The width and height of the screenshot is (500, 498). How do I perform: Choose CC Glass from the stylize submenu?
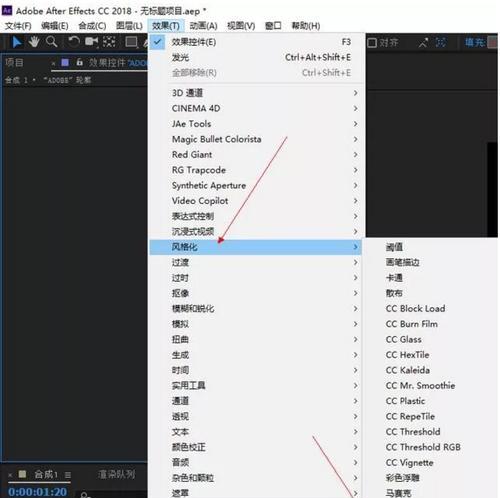[404, 339]
